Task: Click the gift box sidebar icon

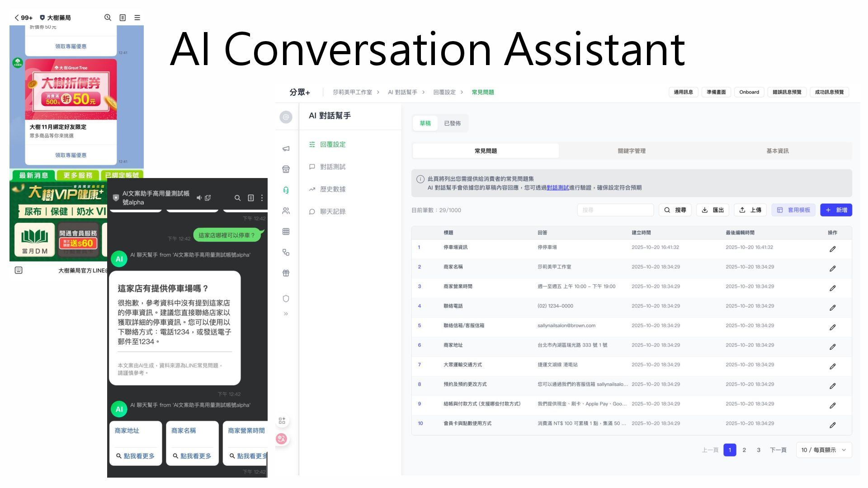Action: point(286,273)
